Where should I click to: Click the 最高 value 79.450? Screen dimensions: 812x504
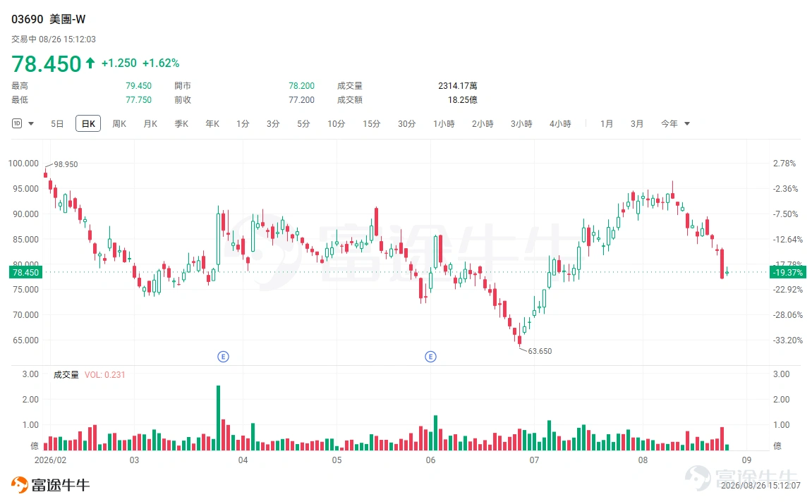coord(138,86)
